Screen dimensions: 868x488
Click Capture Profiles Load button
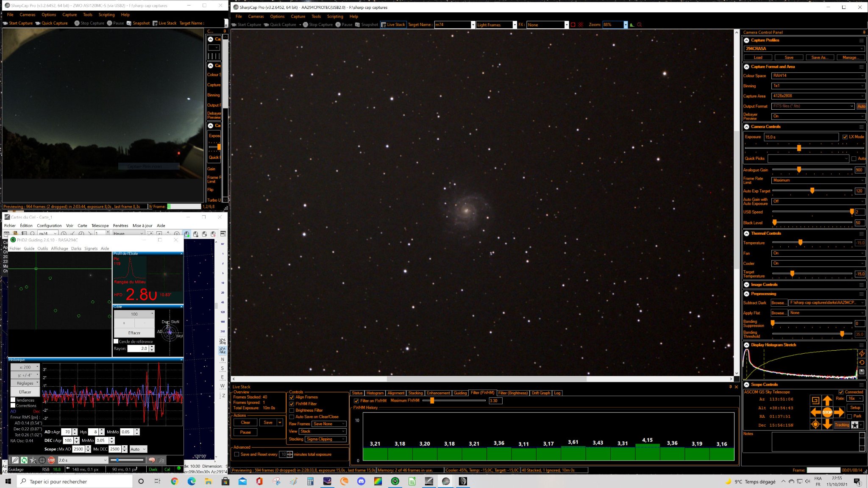tap(758, 58)
